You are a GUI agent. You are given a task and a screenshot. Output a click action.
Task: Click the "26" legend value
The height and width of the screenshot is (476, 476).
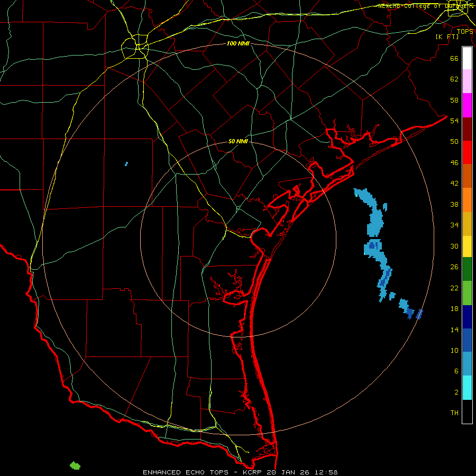[x=454, y=267]
